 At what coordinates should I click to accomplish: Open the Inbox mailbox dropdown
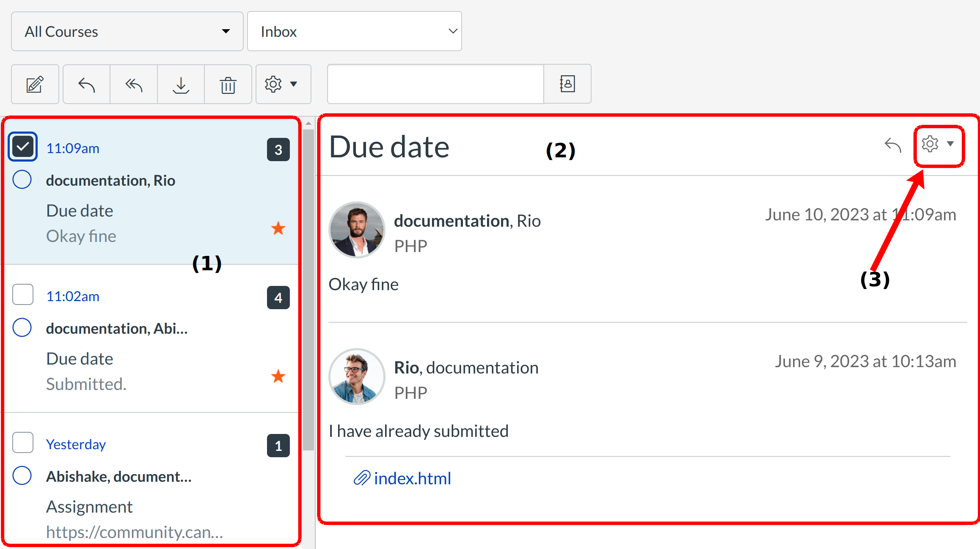click(x=354, y=31)
